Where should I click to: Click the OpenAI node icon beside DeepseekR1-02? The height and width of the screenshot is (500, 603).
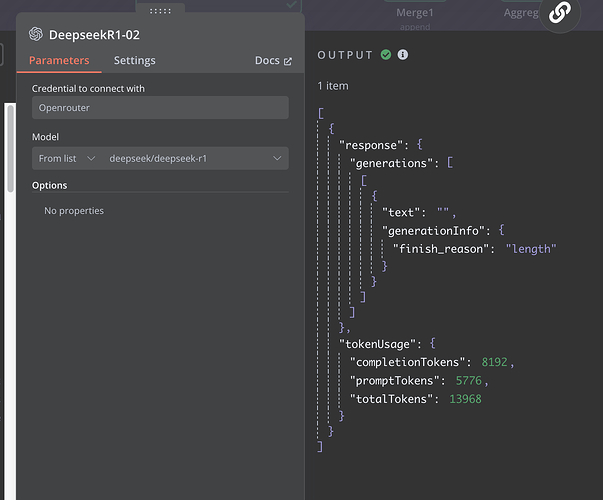coord(36,34)
